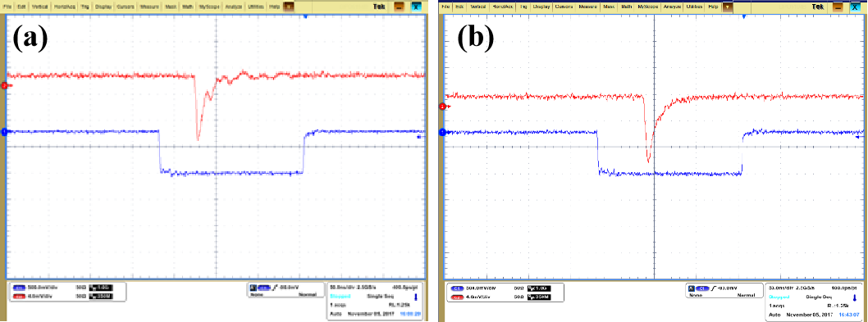Expand menu-bar dropdown arrow in scope (b)

(728, 7)
